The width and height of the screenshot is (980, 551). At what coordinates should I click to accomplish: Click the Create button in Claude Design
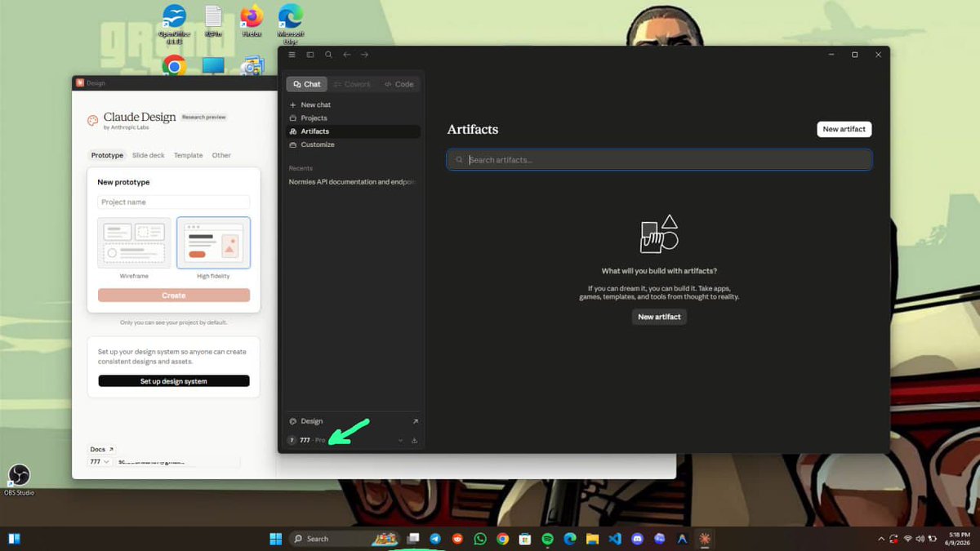173,295
